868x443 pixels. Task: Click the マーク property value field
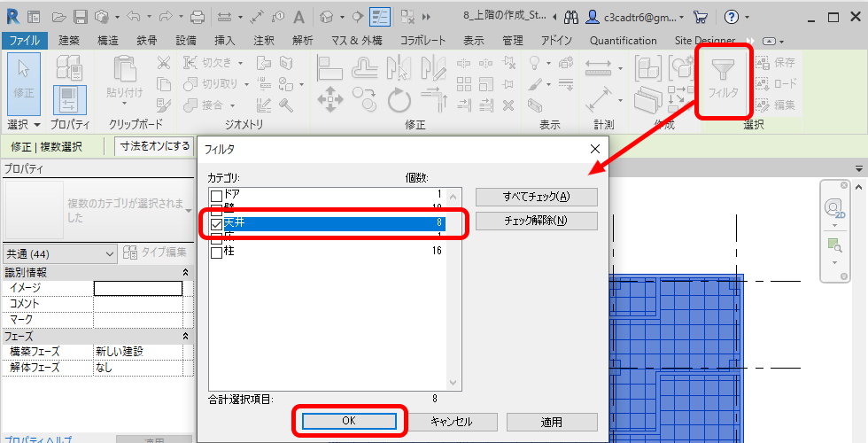[138, 320]
